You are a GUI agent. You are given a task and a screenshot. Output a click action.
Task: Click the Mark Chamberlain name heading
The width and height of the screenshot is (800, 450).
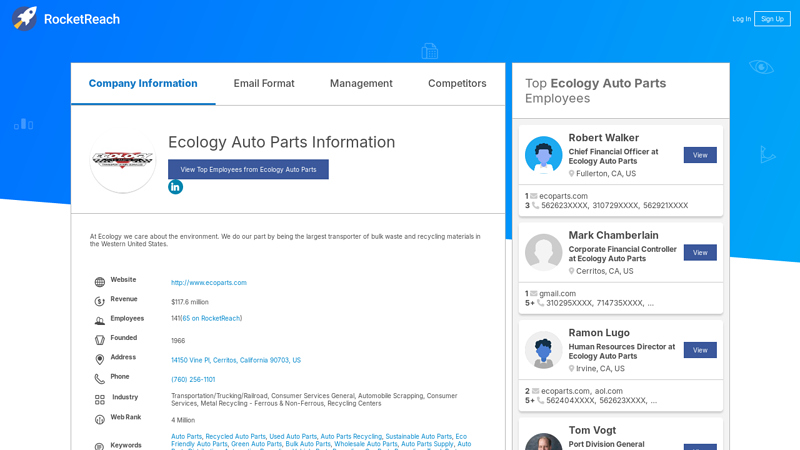[x=613, y=235]
